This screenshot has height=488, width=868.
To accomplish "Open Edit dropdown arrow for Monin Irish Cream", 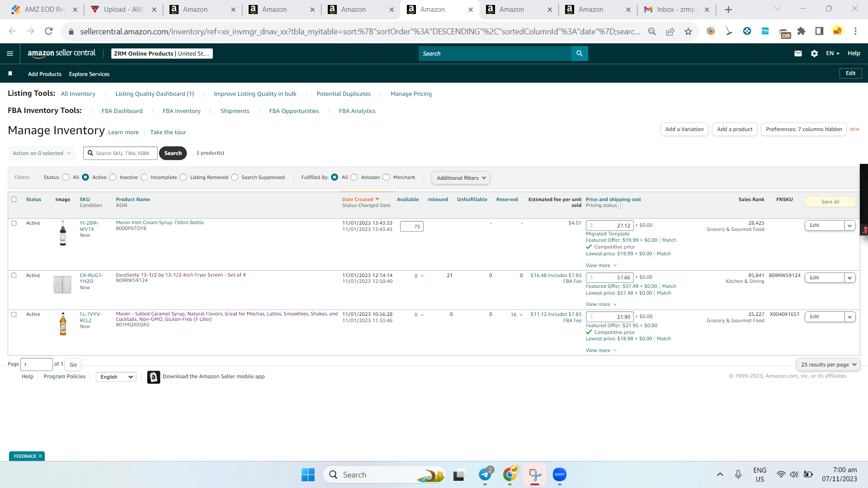I will click(x=850, y=225).
